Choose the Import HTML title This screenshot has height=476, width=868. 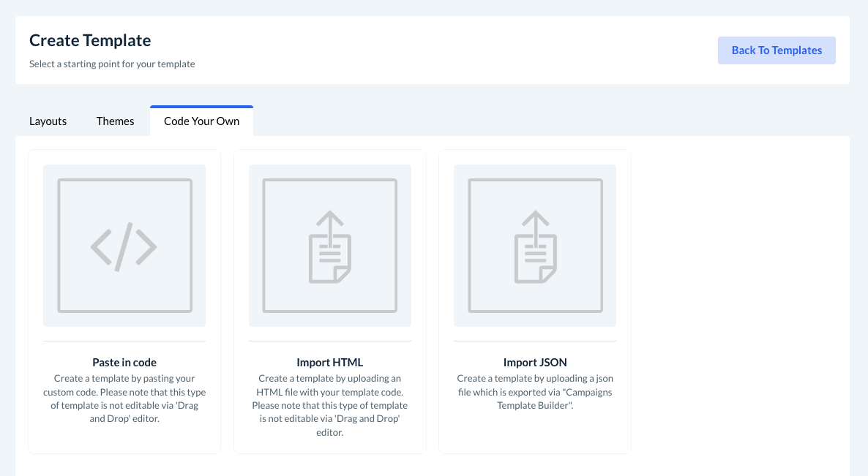pyautogui.click(x=330, y=362)
